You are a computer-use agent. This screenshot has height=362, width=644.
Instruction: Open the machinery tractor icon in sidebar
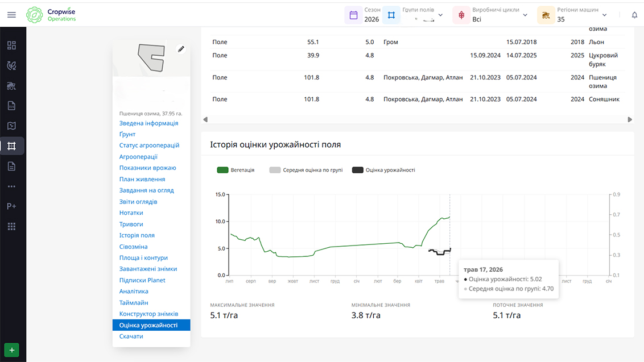point(11,86)
